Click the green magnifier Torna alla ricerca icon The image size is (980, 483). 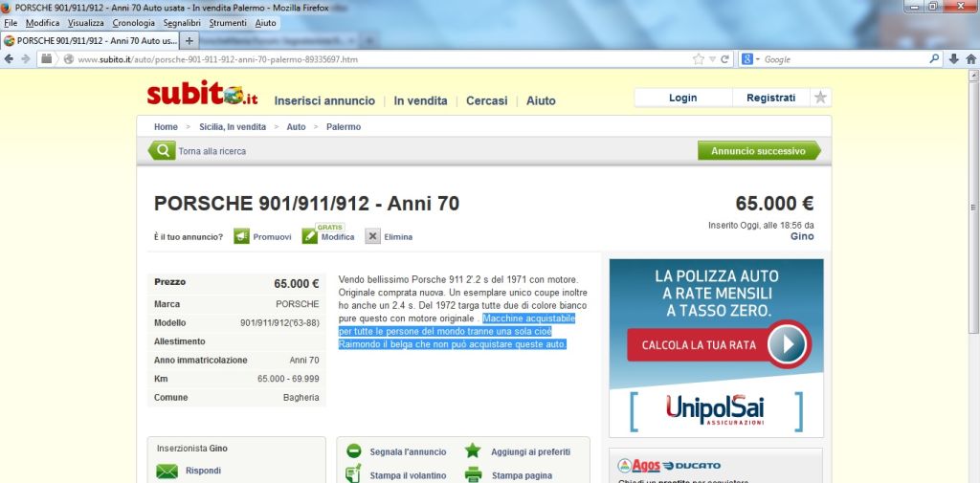click(x=163, y=150)
